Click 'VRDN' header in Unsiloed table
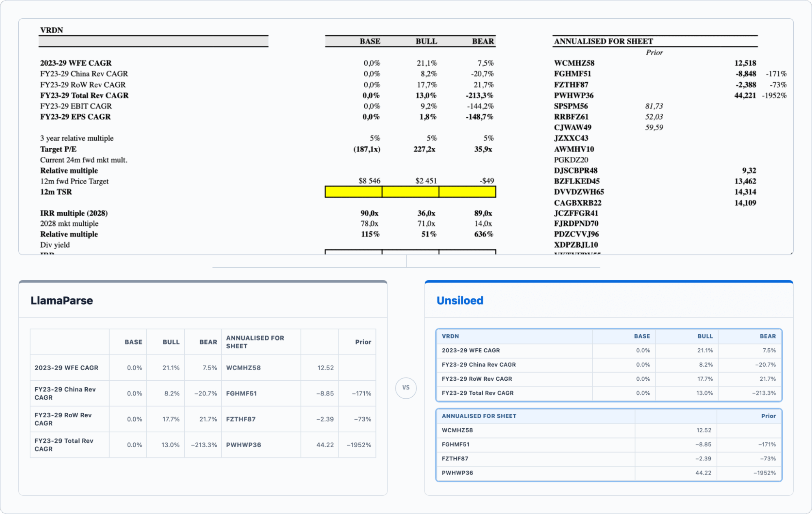The image size is (812, 514). click(x=450, y=336)
